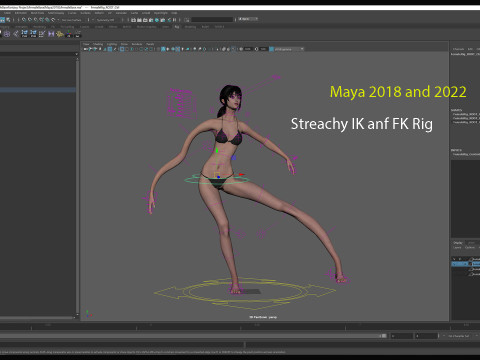Switch to the Anim tab in the Layer Editor
Viewport: 480px width, 360px height.
click(x=471, y=243)
